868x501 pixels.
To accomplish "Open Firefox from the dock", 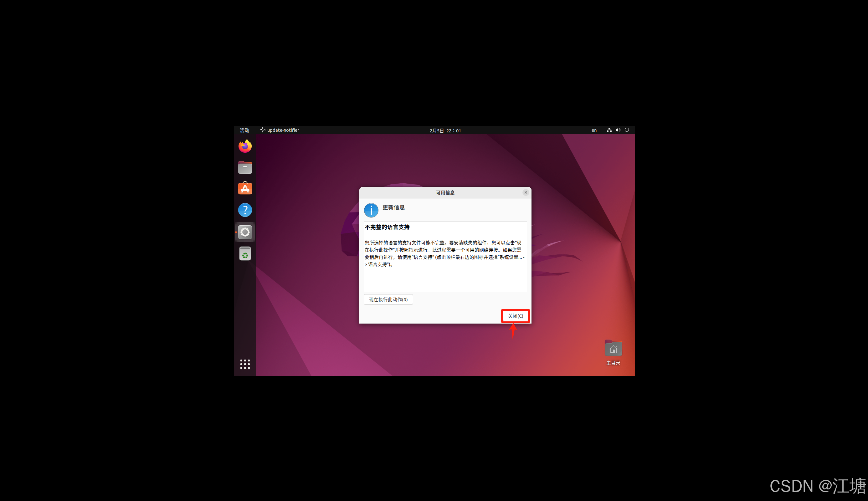I will [245, 146].
